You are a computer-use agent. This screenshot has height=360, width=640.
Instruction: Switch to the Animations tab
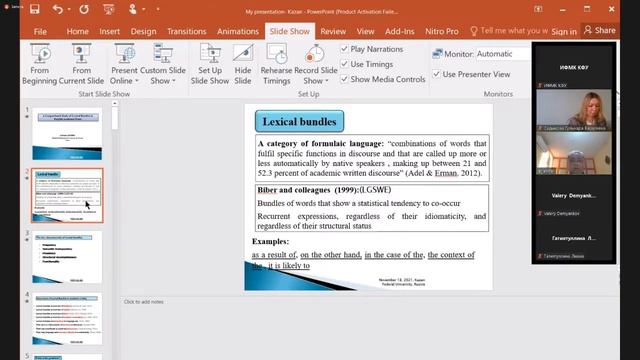click(x=238, y=31)
